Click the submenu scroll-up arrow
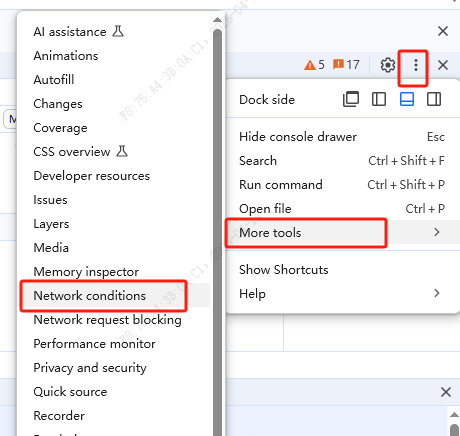 (x=217, y=20)
